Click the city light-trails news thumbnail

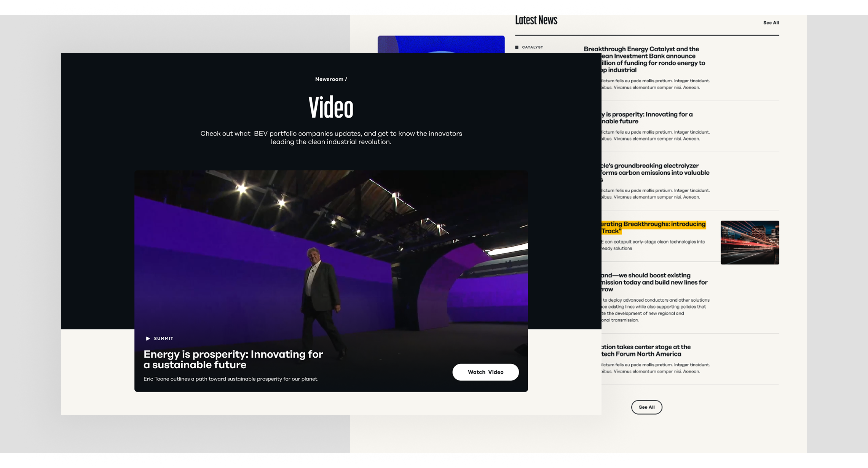coord(750,242)
